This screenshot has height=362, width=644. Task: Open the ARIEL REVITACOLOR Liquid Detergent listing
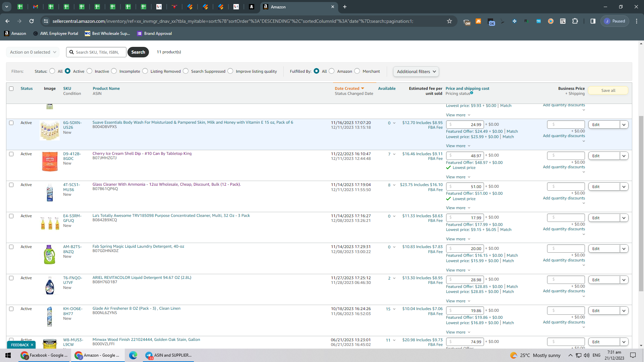click(x=142, y=278)
